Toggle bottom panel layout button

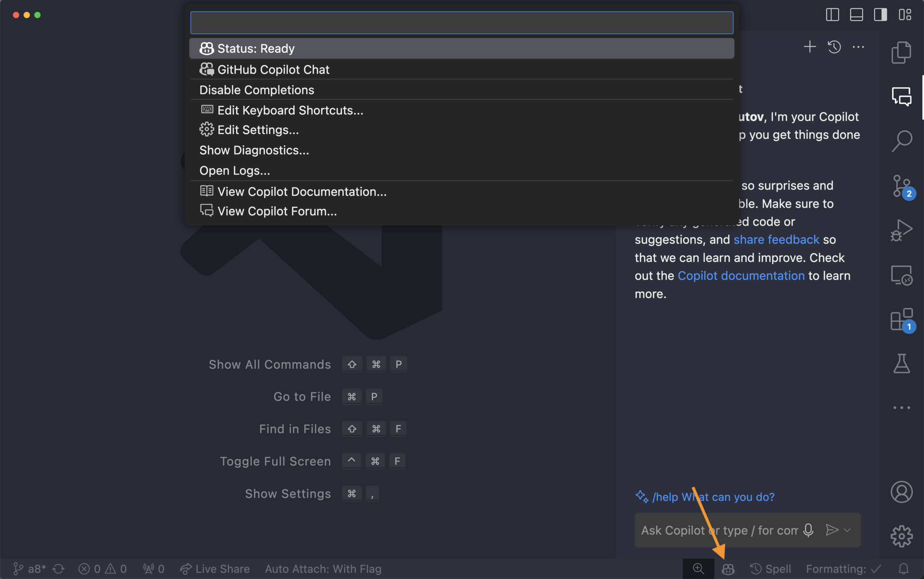[856, 15]
